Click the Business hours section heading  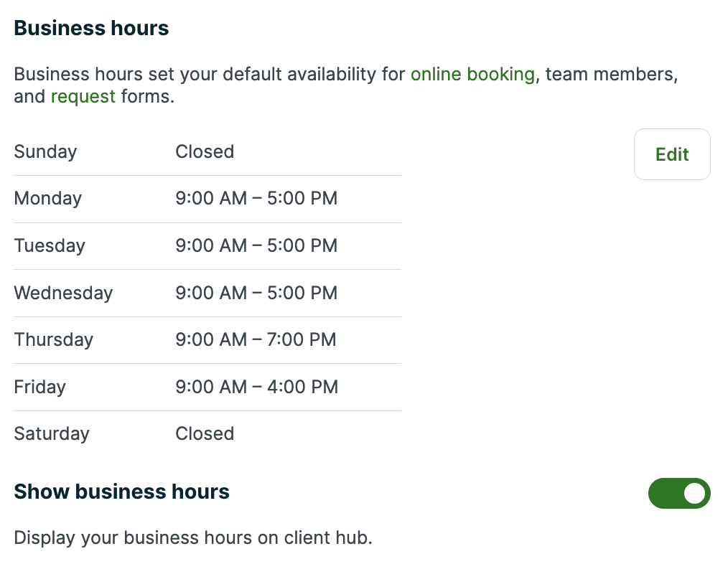[91, 28]
